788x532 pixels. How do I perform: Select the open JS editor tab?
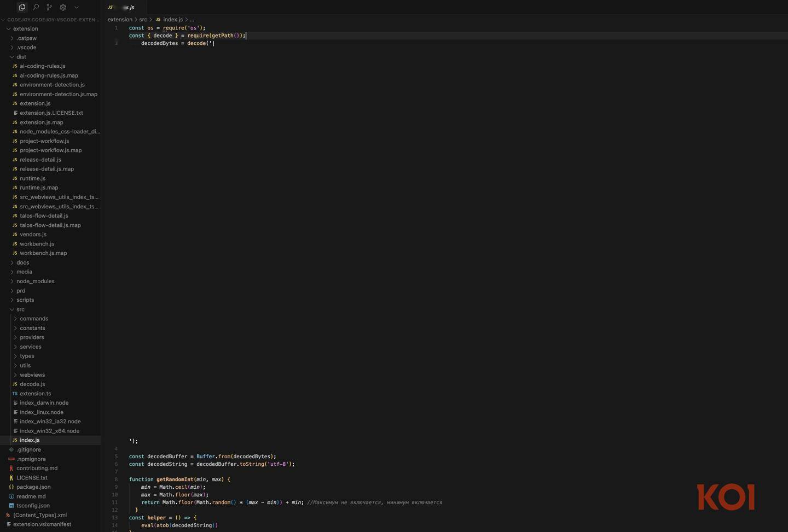(122, 7)
